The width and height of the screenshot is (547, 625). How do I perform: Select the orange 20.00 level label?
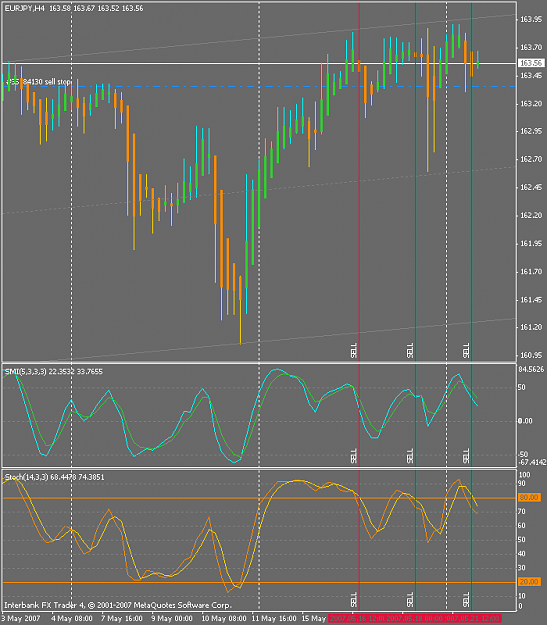click(x=529, y=582)
